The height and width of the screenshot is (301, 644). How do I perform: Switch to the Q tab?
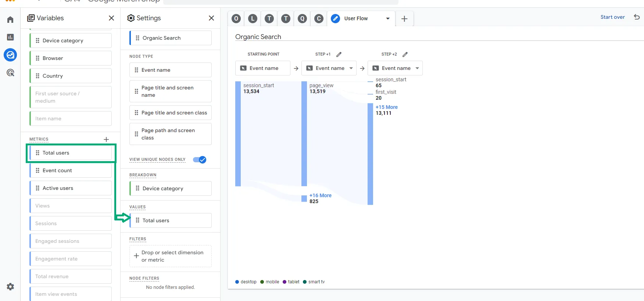(302, 18)
